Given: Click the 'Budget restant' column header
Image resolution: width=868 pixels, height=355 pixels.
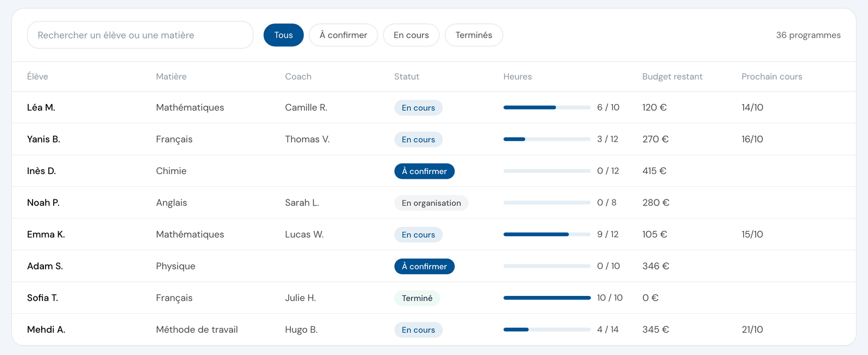Looking at the screenshot, I should click(672, 76).
